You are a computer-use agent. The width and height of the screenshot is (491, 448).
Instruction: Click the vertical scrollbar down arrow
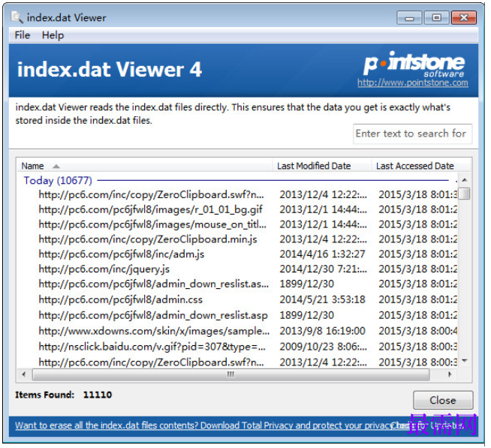pos(465,361)
